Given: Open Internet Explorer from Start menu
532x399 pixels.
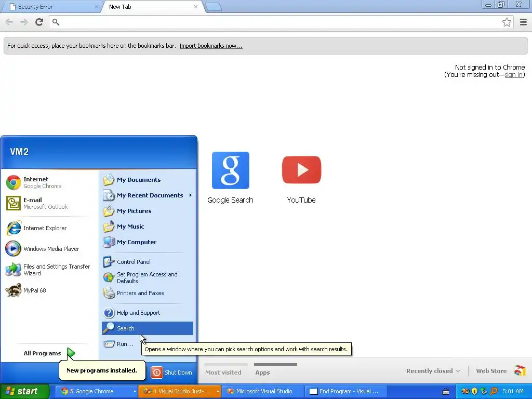Looking at the screenshot, I should click(x=49, y=228).
